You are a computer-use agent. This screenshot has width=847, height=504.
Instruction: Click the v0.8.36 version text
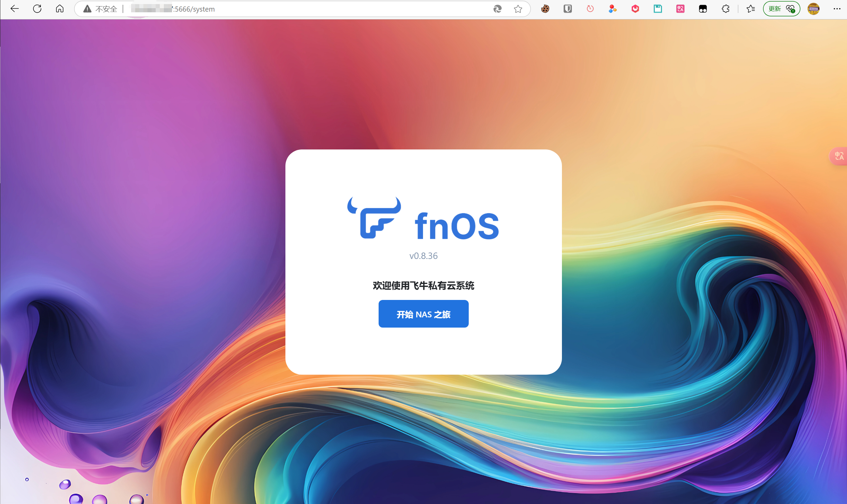423,256
